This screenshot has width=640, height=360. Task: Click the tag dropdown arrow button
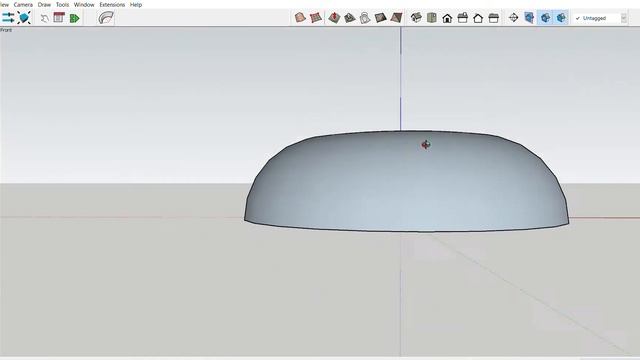point(623,18)
